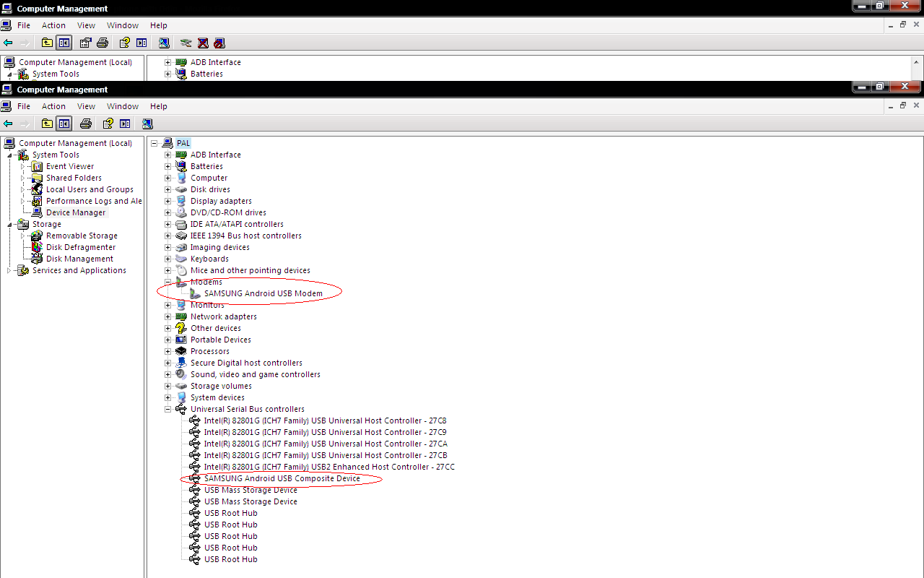Click the Processors chip icon
Screen dimensions: 924x578
tap(181, 351)
